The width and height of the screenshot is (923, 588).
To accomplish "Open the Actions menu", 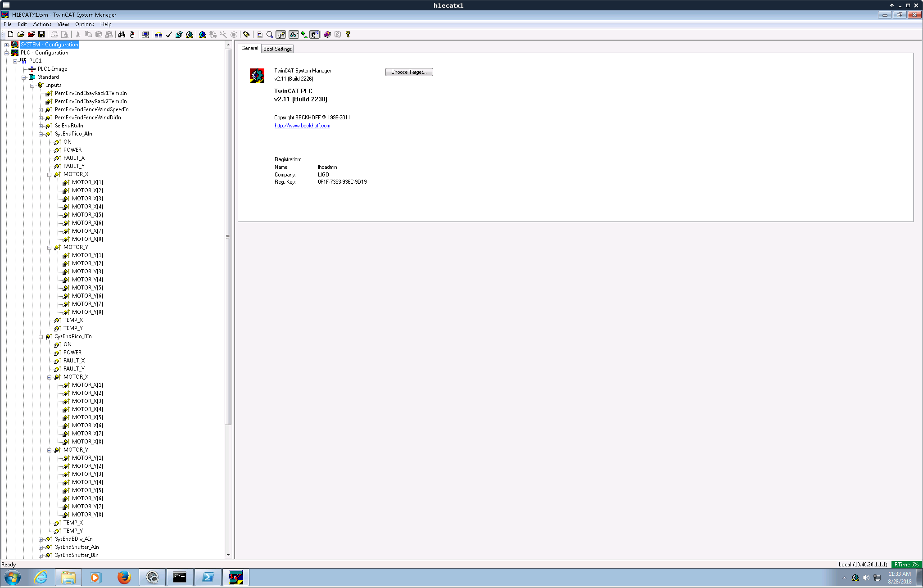I will 42,24.
